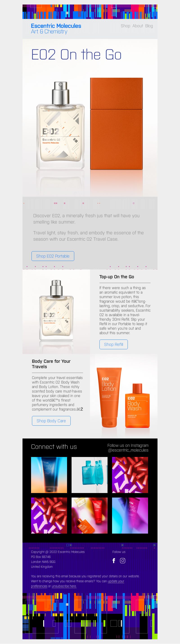This screenshot has height=644, width=180.
Task: Open the Facebook icon in footer
Action: 114,561
